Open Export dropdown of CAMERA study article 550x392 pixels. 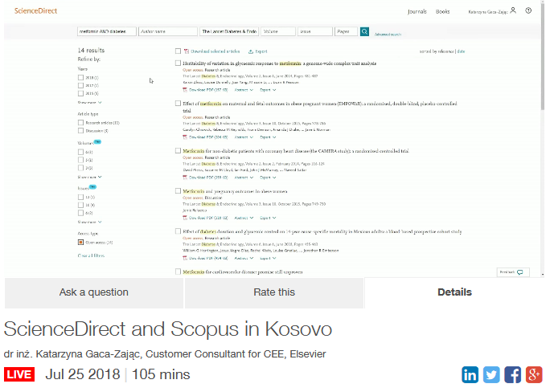coord(268,178)
